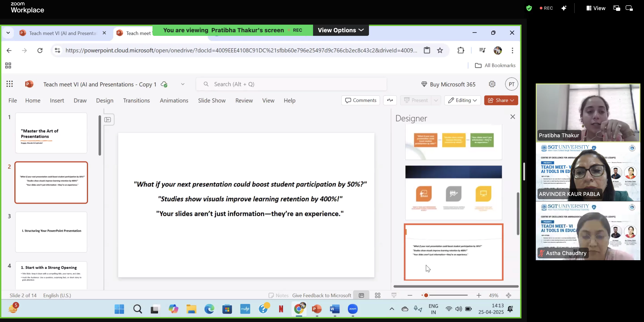644x322 pixels.
Task: Open the Editing mode dropdown
Action: pos(462,100)
